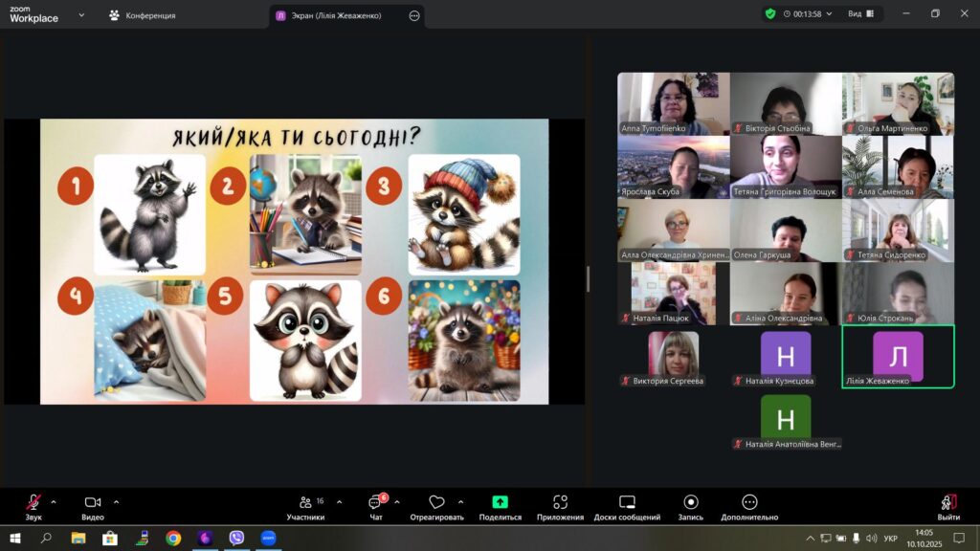Viewport: 980px width, 551px height.
Task: Start recording with the Запись button
Action: pos(690,503)
